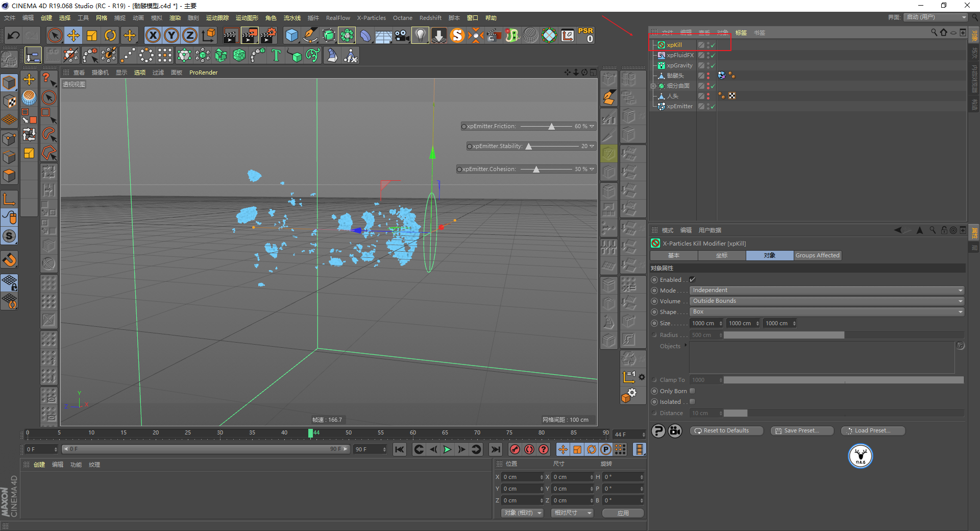Image resolution: width=980 pixels, height=531 pixels.
Task: Click the PSR 0 reset icon
Action: (x=586, y=35)
